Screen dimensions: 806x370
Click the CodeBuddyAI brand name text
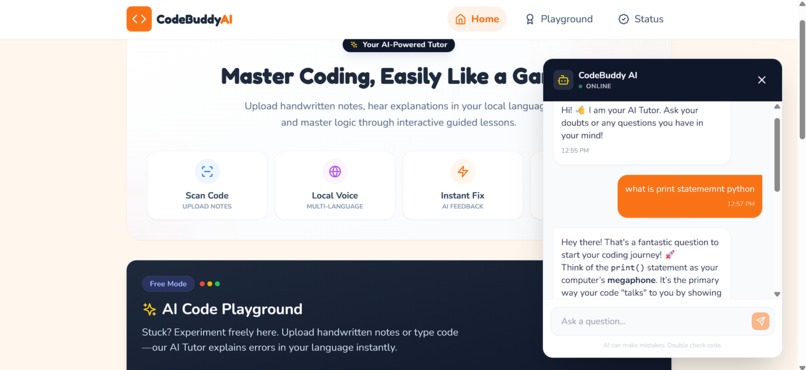tap(194, 19)
